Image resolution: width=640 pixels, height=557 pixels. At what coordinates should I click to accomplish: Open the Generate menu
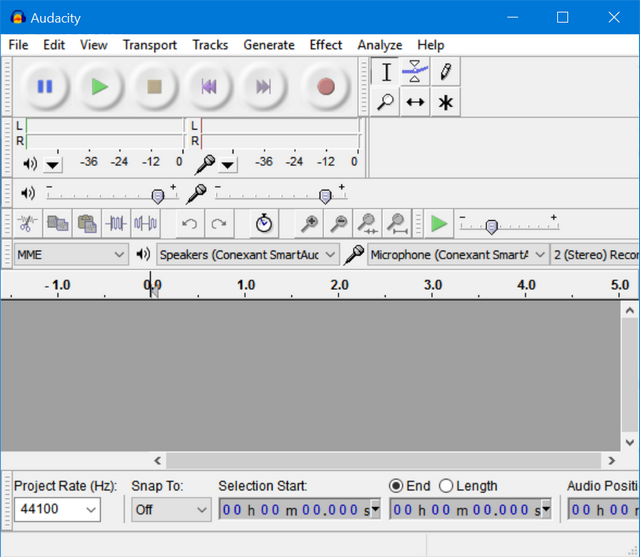[269, 45]
